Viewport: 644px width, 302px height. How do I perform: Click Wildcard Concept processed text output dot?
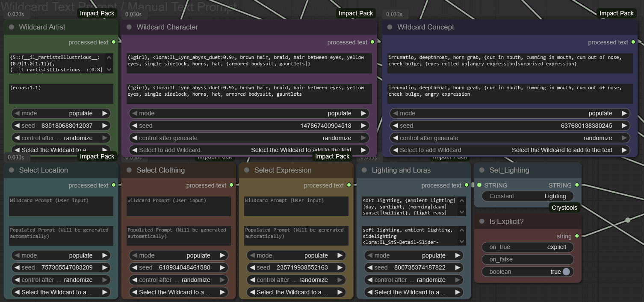tap(633, 42)
